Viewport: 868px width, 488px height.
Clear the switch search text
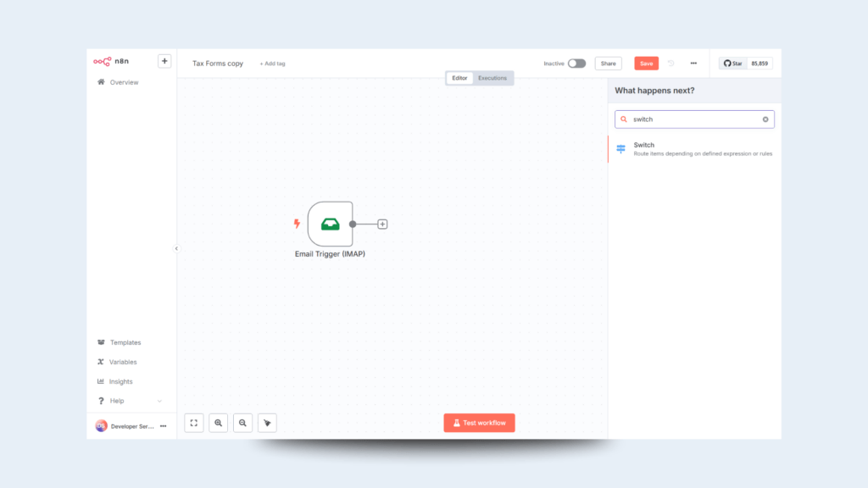coord(765,119)
